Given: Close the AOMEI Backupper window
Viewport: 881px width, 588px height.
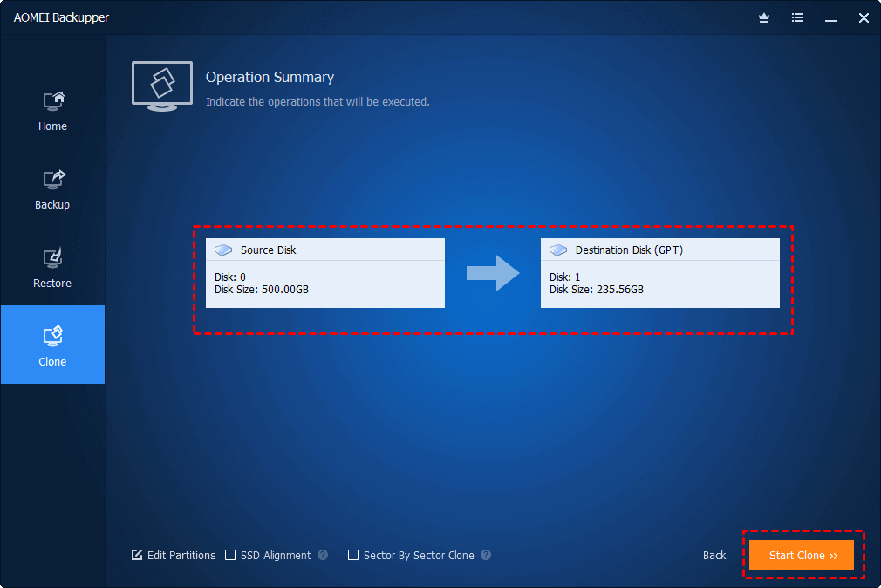Looking at the screenshot, I should click(x=864, y=18).
